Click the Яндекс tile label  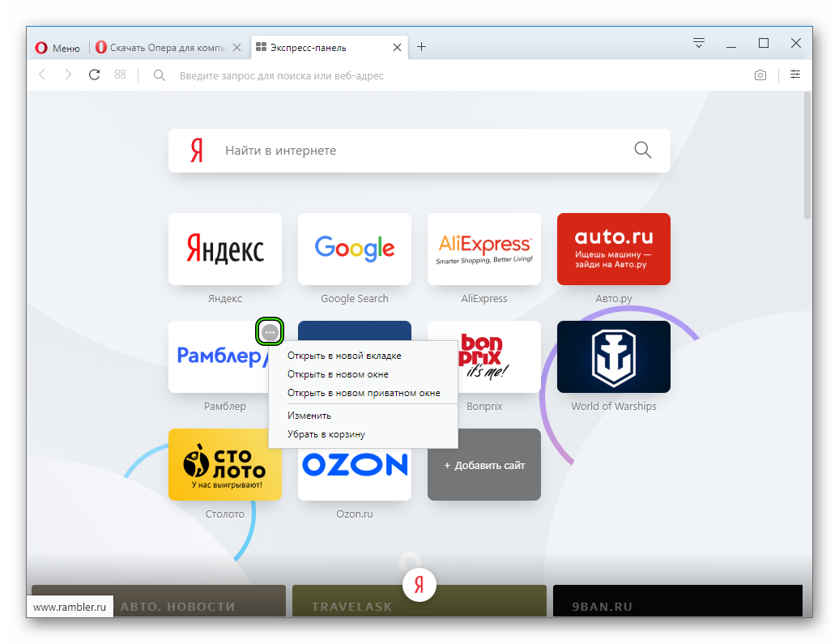tap(225, 299)
